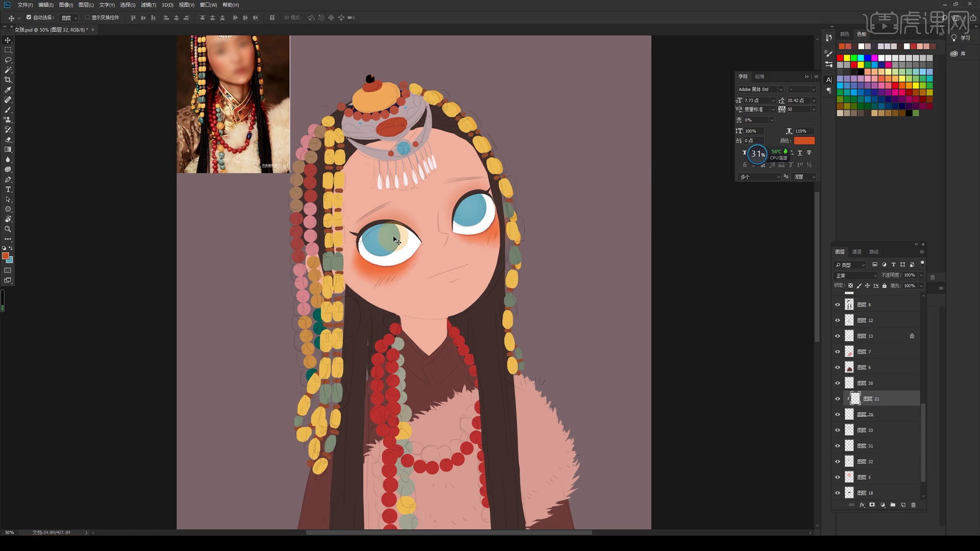
Task: Create a new adjustment layer icon
Action: [x=883, y=505]
